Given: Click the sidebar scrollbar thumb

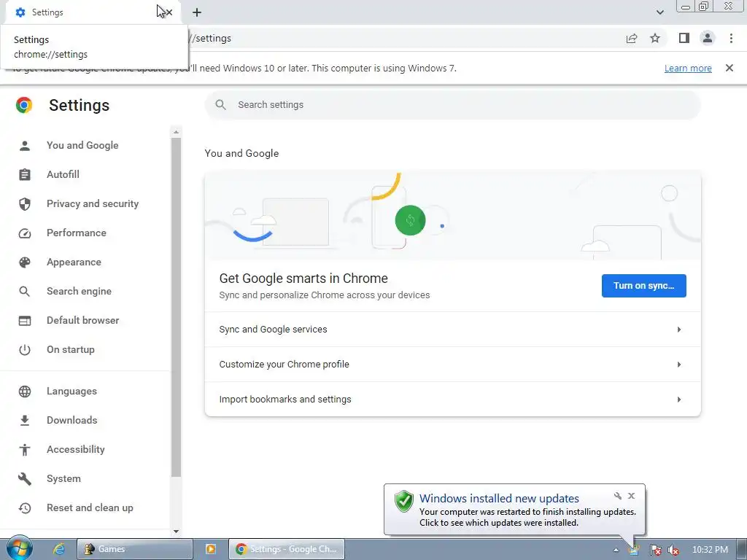Looking at the screenshot, I should 176,307.
